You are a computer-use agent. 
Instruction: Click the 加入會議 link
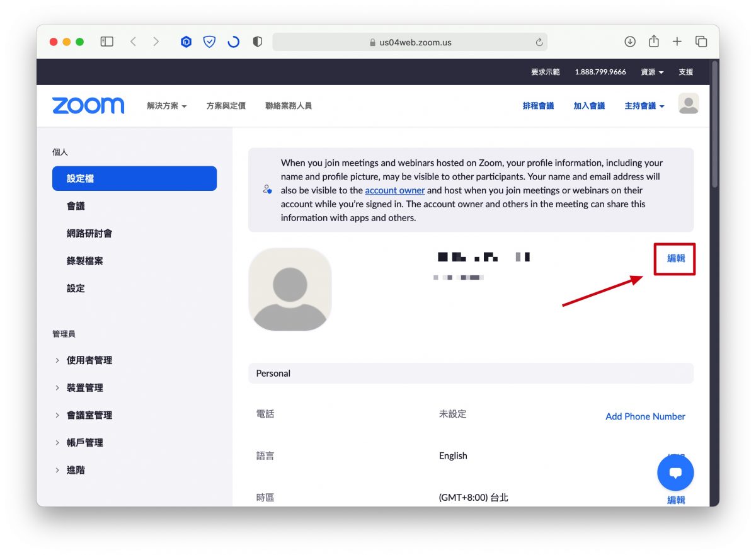point(589,106)
